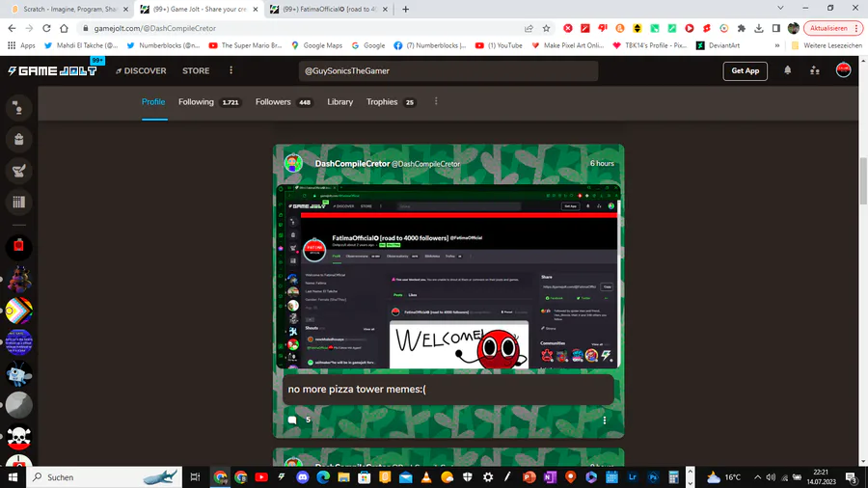Open the gray sphere community in sidebar
The height and width of the screenshot is (488, 868).
(x=19, y=406)
